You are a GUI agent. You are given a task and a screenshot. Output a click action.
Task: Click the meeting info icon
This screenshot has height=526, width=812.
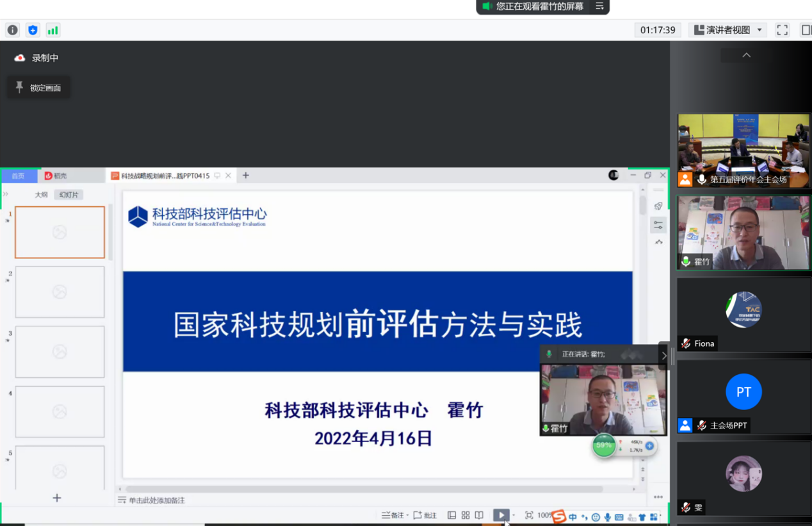coord(12,30)
